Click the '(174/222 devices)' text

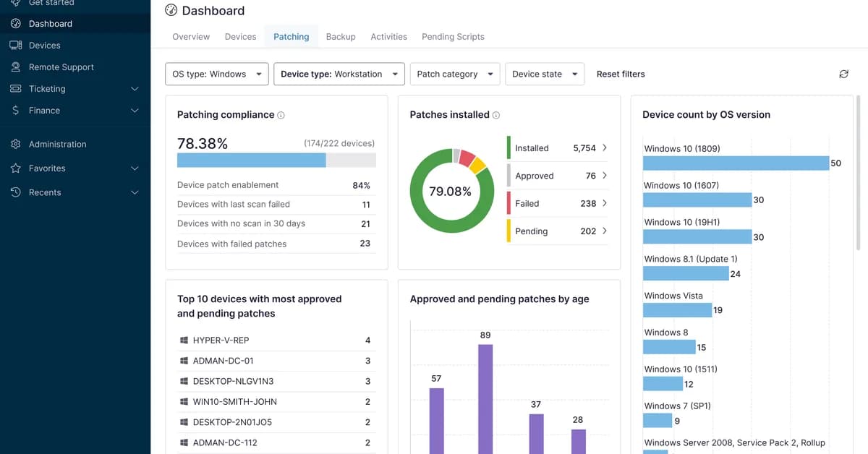(x=339, y=144)
